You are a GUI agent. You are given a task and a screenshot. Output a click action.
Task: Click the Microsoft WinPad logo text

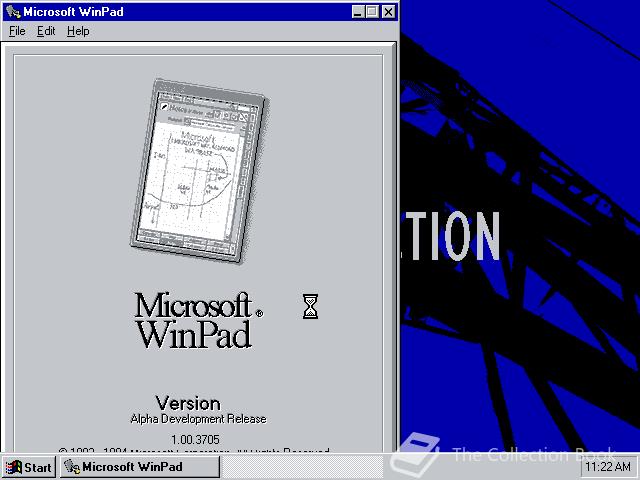(x=199, y=320)
